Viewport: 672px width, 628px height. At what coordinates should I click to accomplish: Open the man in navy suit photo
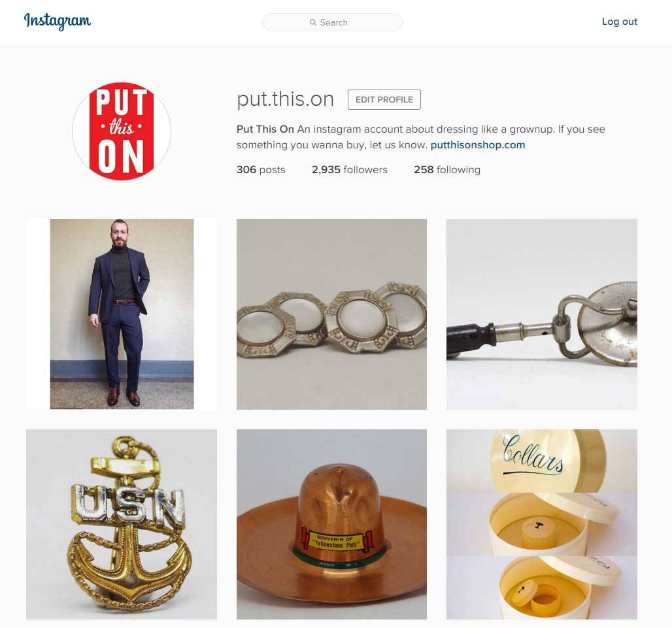coord(122,314)
